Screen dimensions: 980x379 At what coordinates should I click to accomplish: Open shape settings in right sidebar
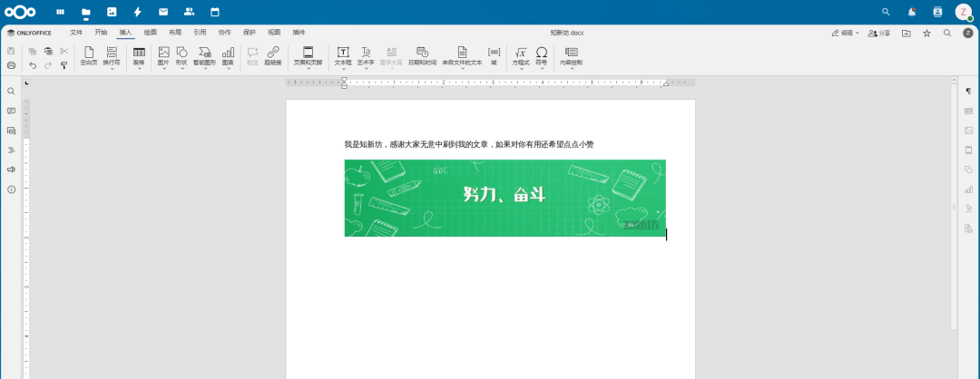(969, 170)
